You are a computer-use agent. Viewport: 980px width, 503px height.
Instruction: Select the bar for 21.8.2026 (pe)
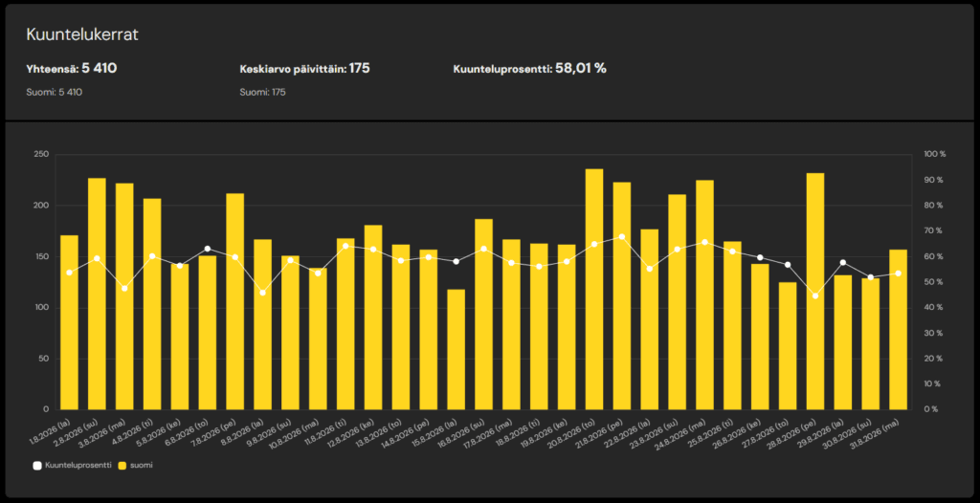tap(622, 295)
